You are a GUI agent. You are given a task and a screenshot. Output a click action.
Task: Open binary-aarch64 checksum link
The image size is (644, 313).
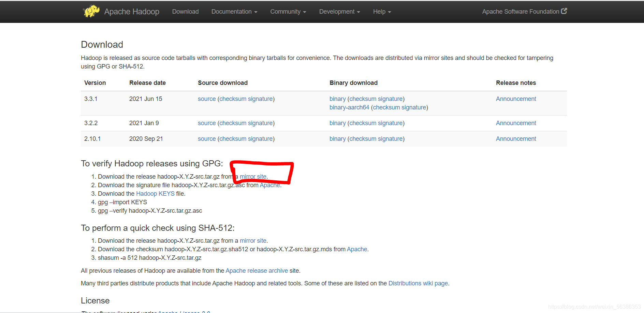[x=386, y=107]
